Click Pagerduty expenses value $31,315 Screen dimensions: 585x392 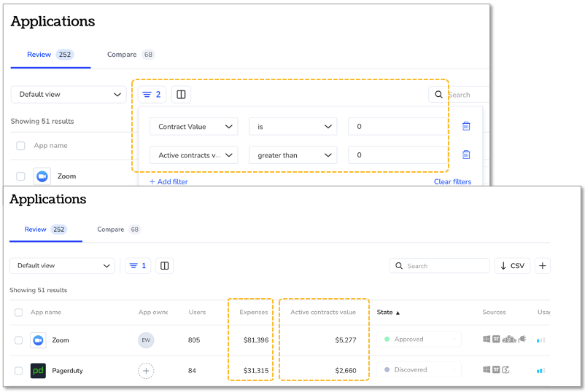point(256,371)
